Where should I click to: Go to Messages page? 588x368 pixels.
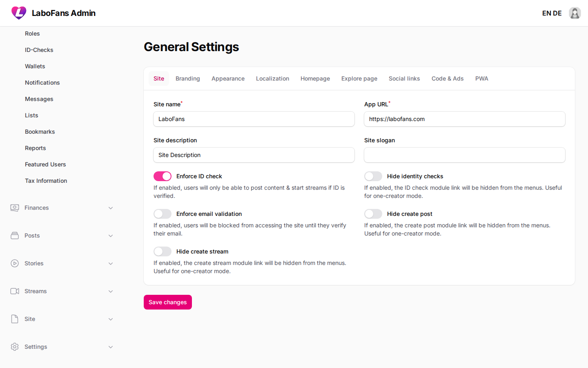39,99
